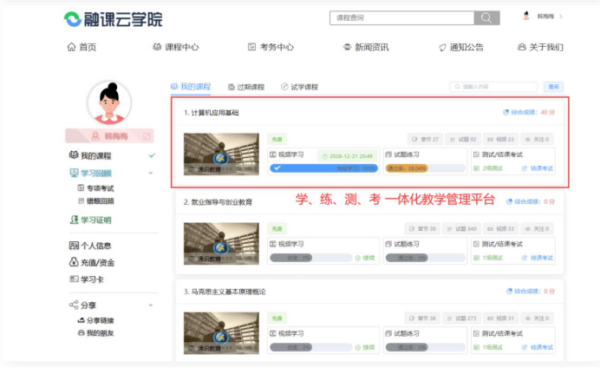Click course 3 马克思主义 thumbnail image
The image size is (600, 368).
point(221,333)
